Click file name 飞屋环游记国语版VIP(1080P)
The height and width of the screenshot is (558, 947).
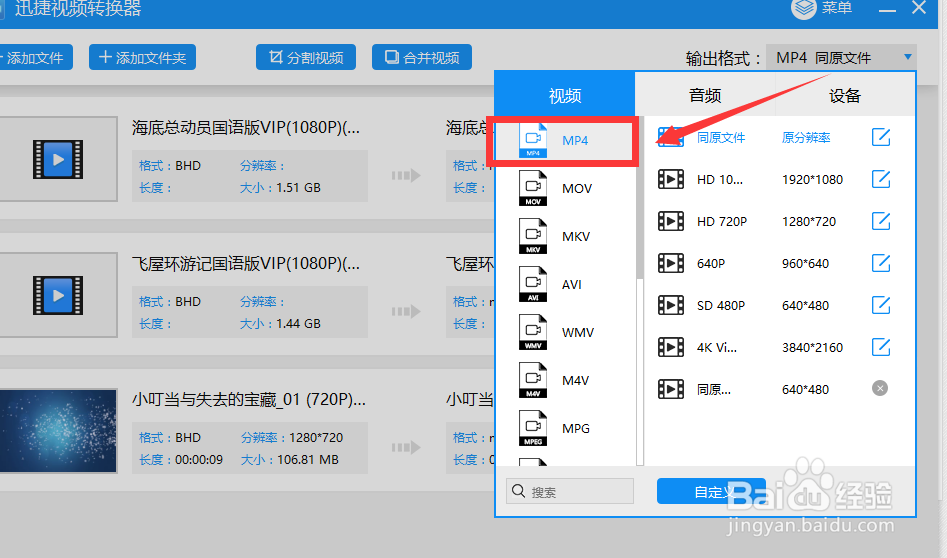coord(246,263)
